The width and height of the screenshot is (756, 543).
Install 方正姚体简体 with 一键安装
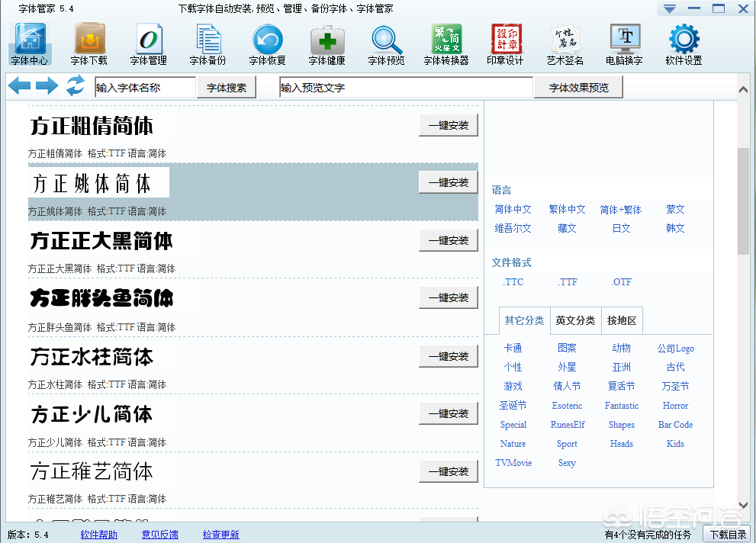pyautogui.click(x=449, y=182)
